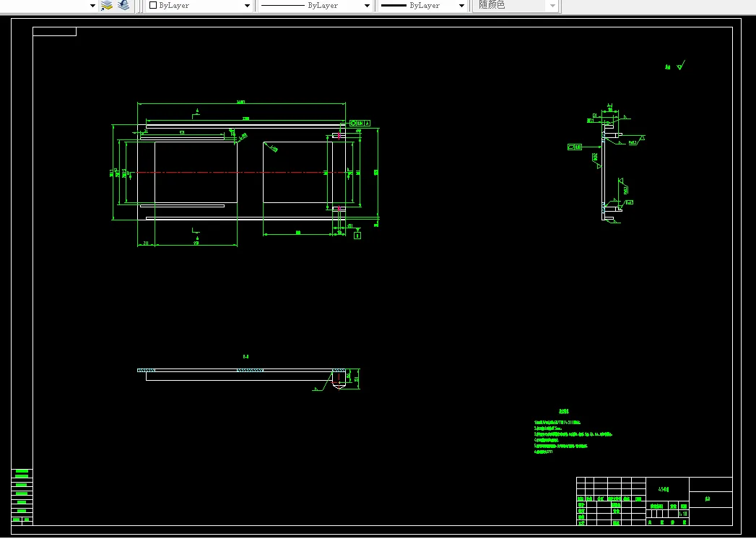Image resolution: width=756 pixels, height=539 pixels.
Task: Click the Make Object's Layer Current icon
Action: pyautogui.click(x=107, y=5)
